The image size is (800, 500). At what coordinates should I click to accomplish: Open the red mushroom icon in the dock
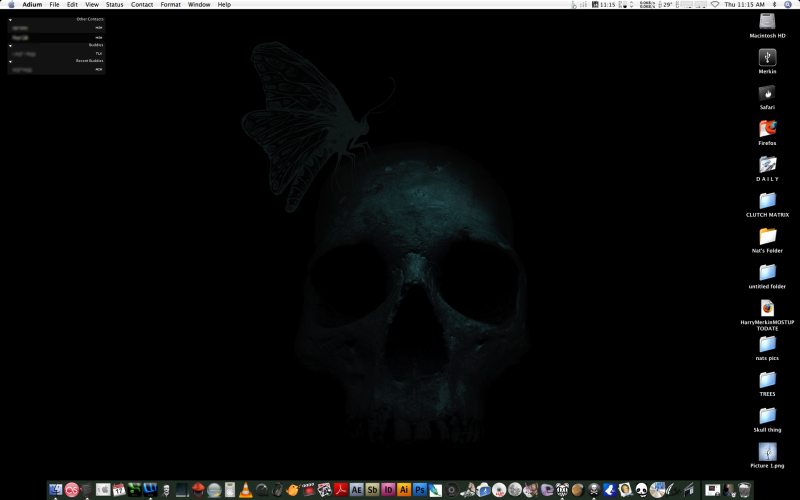(198, 490)
